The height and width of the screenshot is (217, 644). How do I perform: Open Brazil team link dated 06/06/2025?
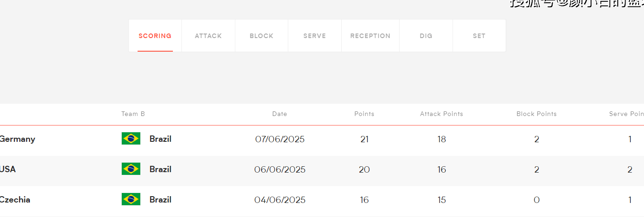coord(160,169)
